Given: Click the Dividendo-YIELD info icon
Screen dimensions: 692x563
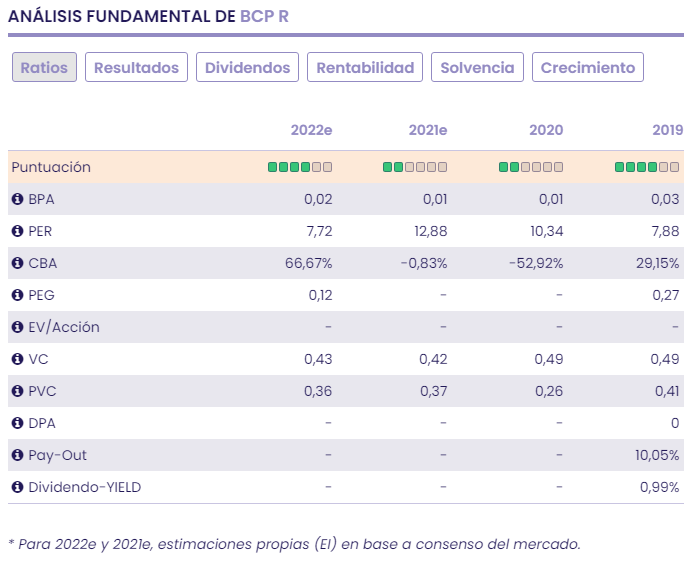Looking at the screenshot, I should [x=17, y=487].
